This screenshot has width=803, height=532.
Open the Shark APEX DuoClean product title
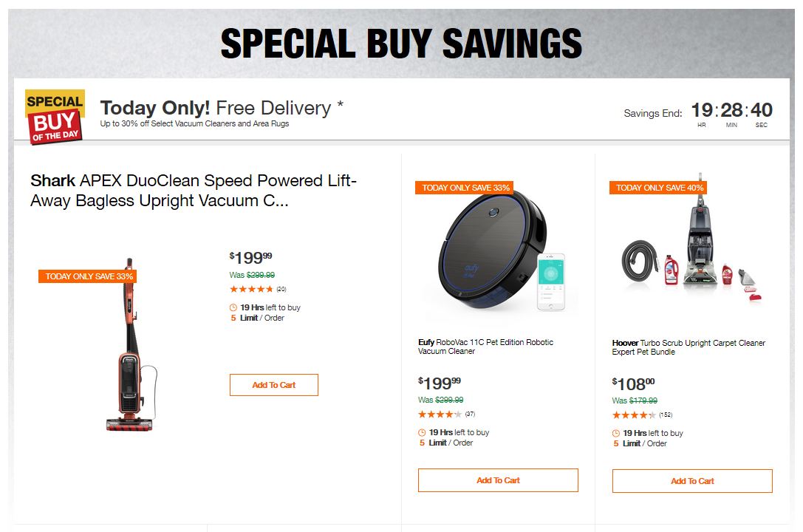click(194, 191)
